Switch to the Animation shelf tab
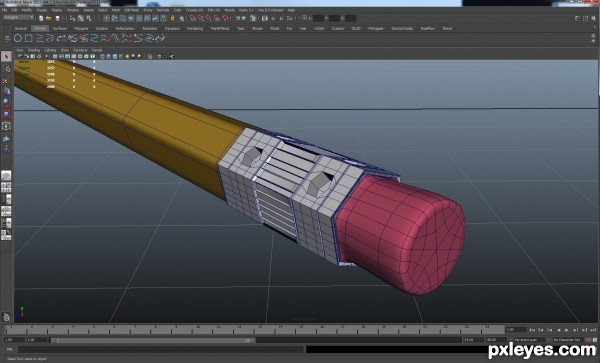Screen dimensions: 600x363 point(150,29)
